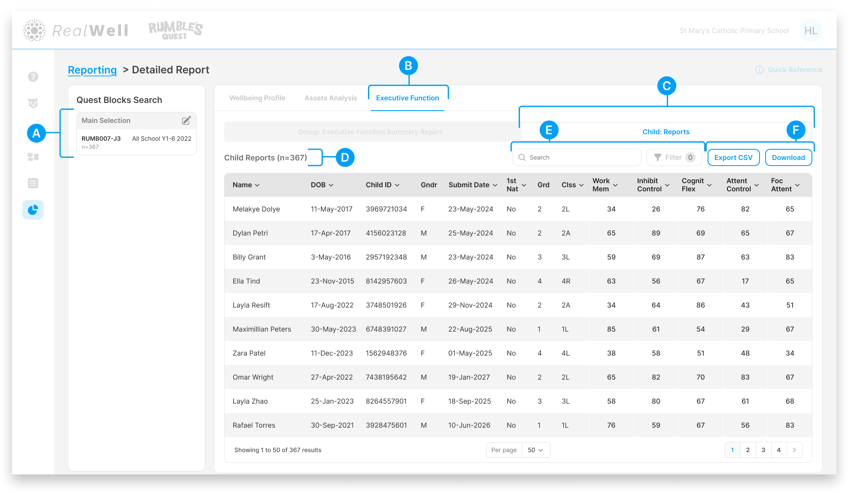The image size is (854, 504).
Task: Open the Quick Reference info link
Action: [789, 69]
